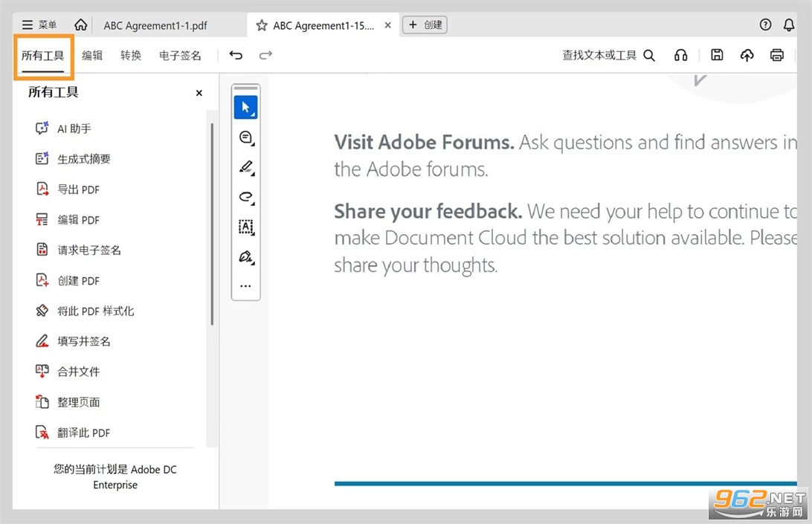Star the ABC Agreement1-15 document
Image resolution: width=812 pixels, height=524 pixels.
click(x=262, y=25)
